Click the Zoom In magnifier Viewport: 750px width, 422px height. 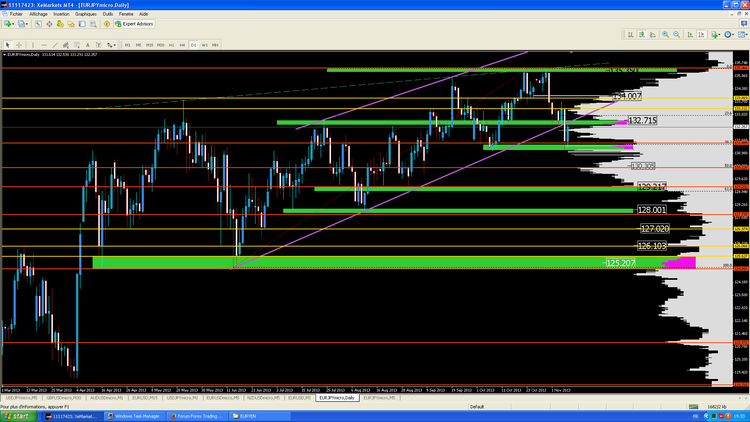665,34
